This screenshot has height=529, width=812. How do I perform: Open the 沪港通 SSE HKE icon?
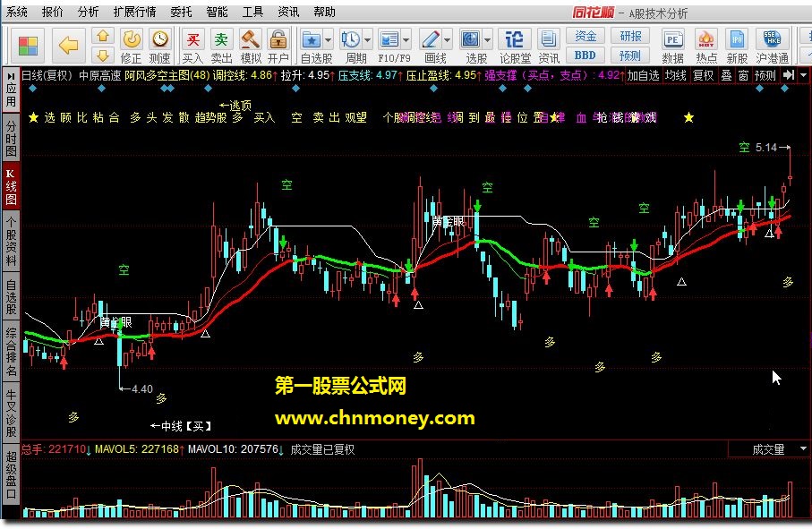pos(772,46)
